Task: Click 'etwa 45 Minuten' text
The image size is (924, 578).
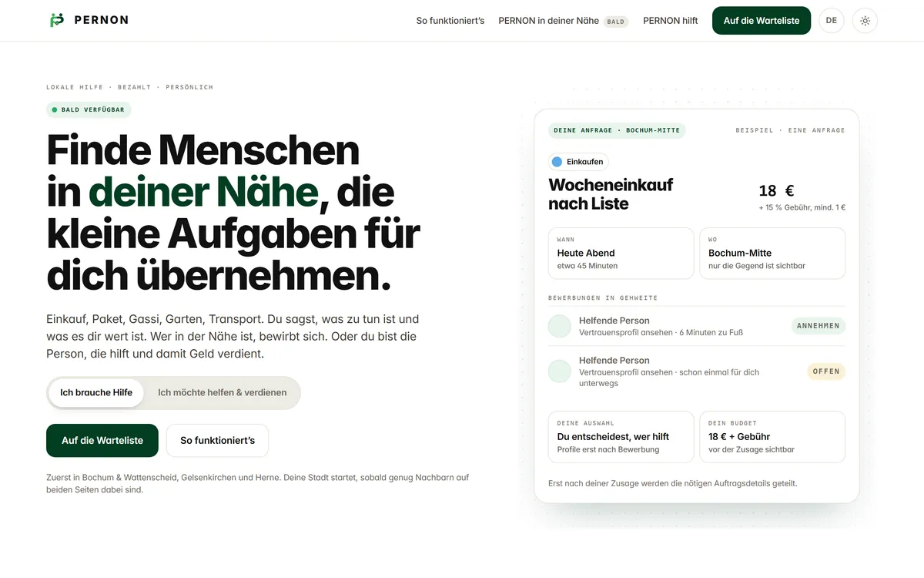Action: point(588,266)
